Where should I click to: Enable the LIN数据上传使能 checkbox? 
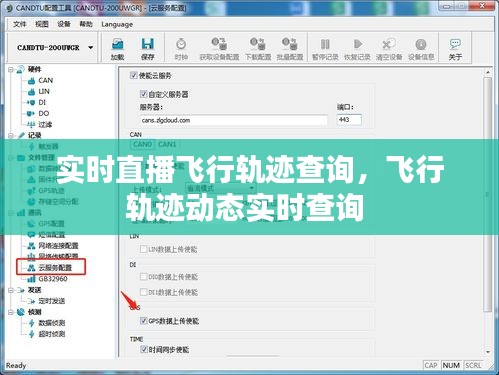point(143,249)
